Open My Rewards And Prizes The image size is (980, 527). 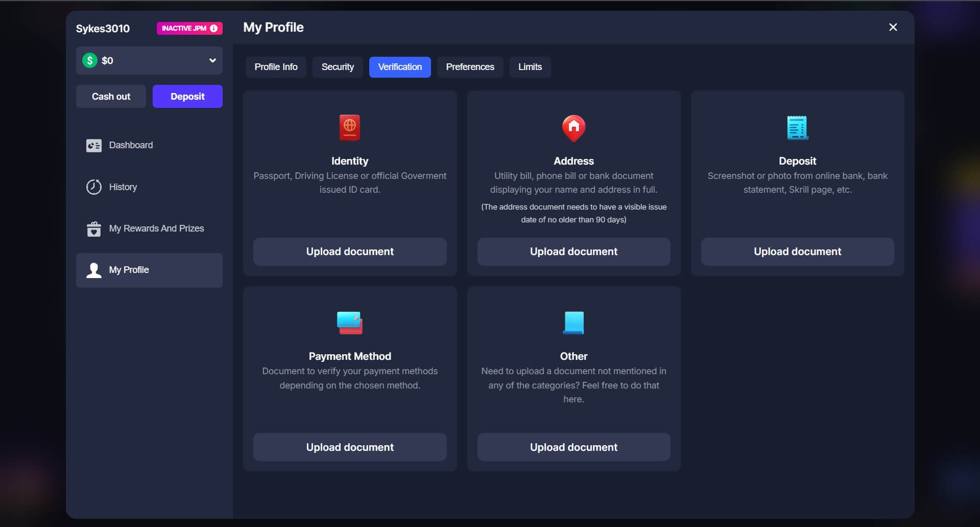tap(149, 228)
